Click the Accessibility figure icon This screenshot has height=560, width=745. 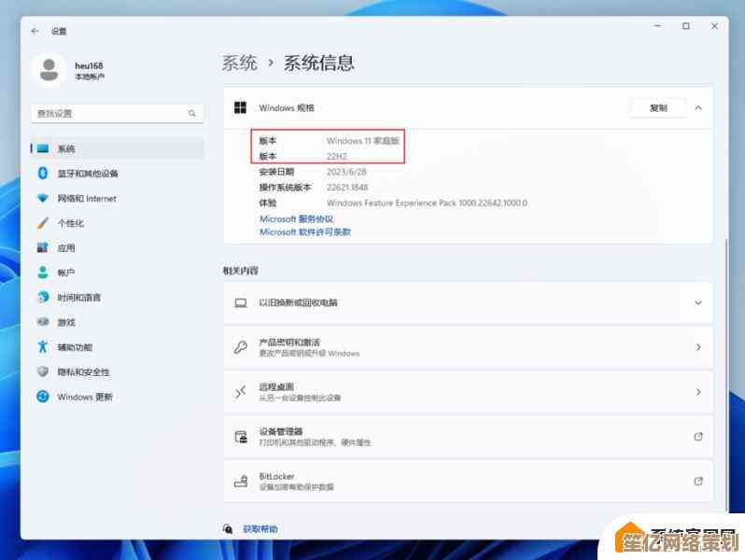tap(42, 347)
